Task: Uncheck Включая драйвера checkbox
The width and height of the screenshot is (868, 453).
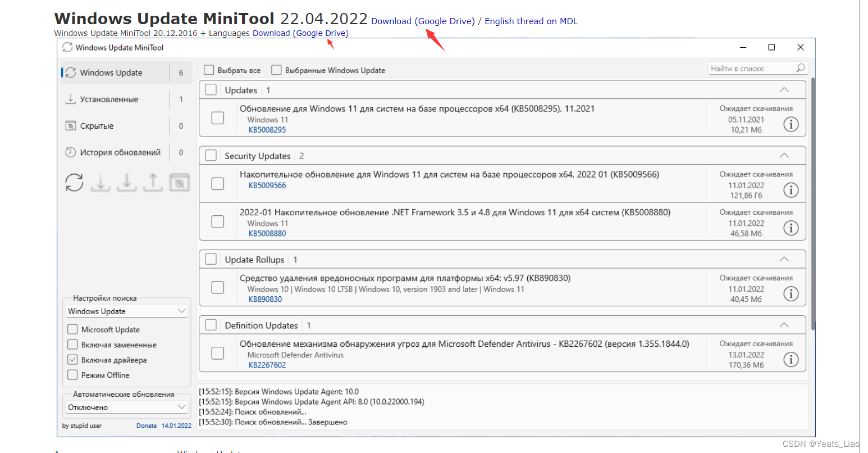Action: click(x=72, y=360)
